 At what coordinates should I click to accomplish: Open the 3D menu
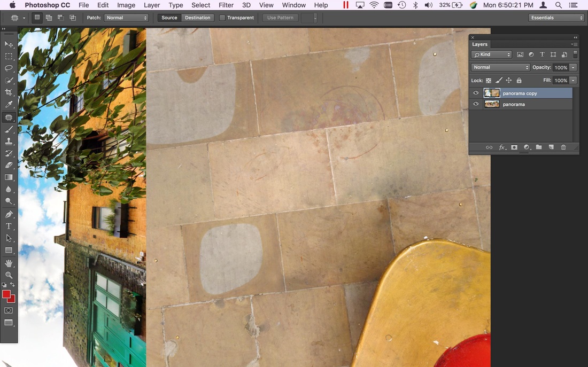click(x=246, y=5)
